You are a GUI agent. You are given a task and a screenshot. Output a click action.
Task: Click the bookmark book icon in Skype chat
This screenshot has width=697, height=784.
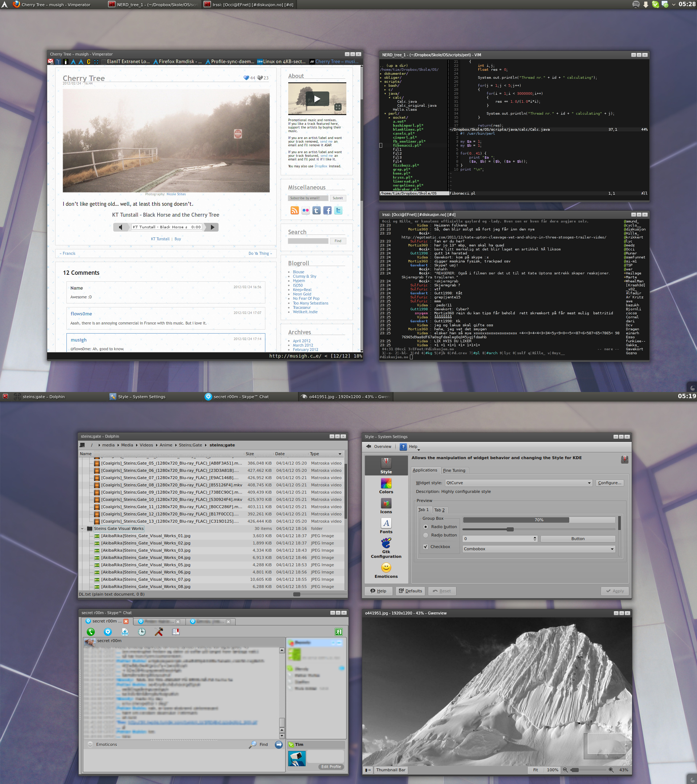click(176, 632)
